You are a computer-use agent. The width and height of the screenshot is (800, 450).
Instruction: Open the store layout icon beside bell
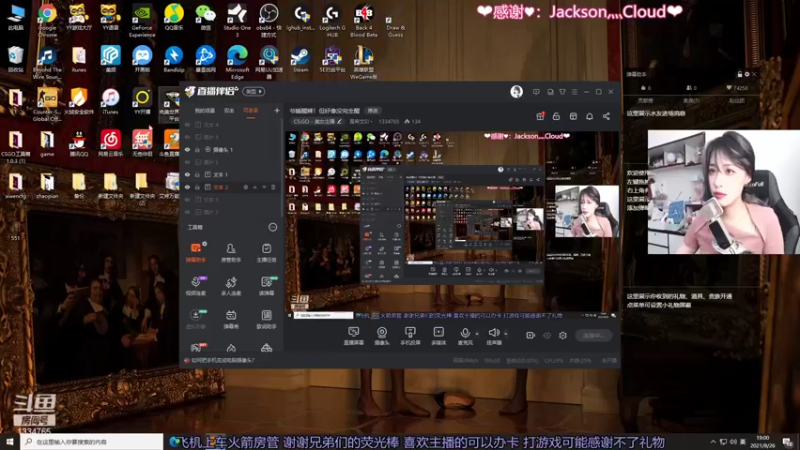(x=573, y=116)
